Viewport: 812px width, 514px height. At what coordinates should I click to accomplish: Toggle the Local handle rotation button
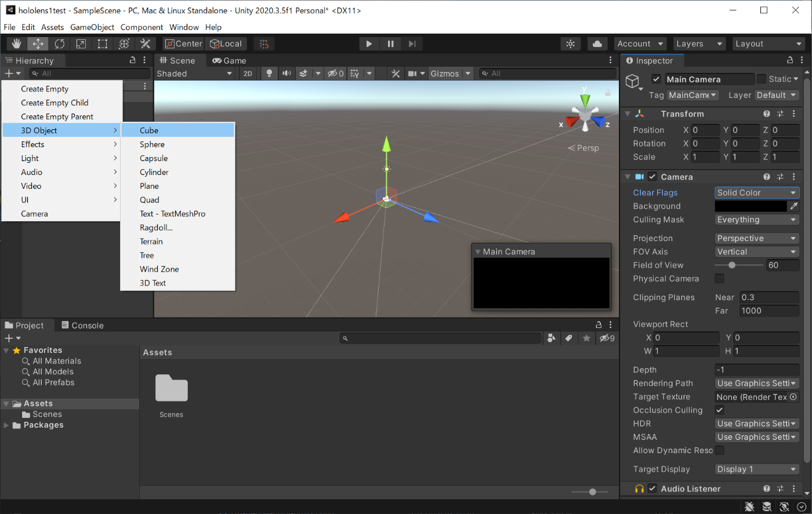pos(226,43)
